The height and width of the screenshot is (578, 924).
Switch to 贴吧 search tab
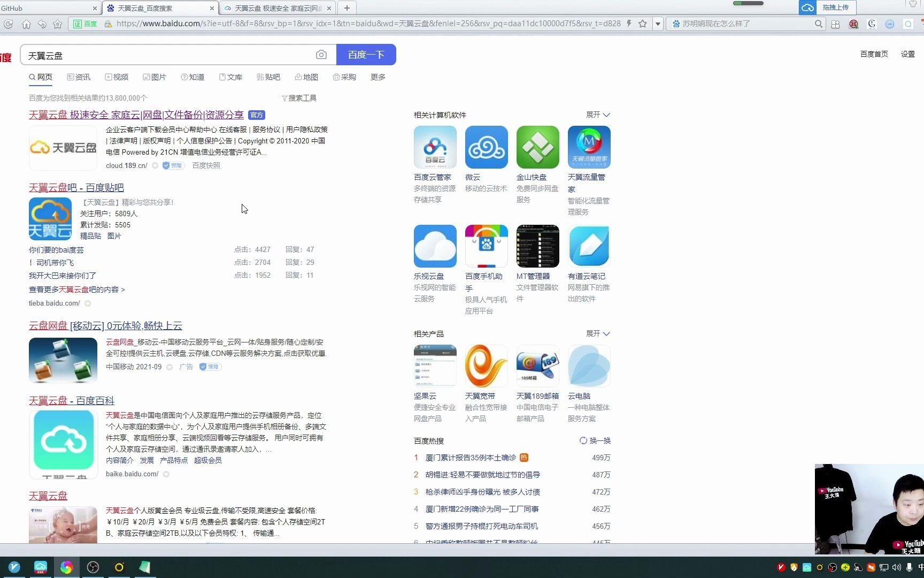click(x=268, y=77)
